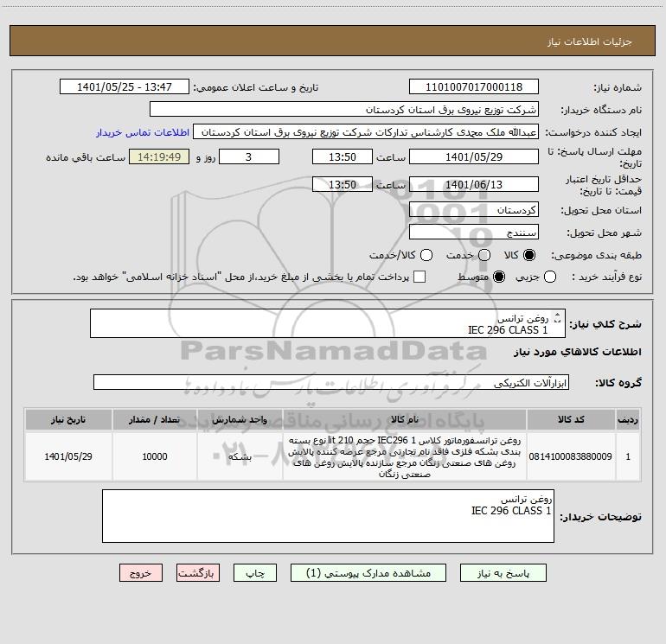Open the اطلاعات تماس خریدار link
666x644 pixels.
click(x=143, y=132)
